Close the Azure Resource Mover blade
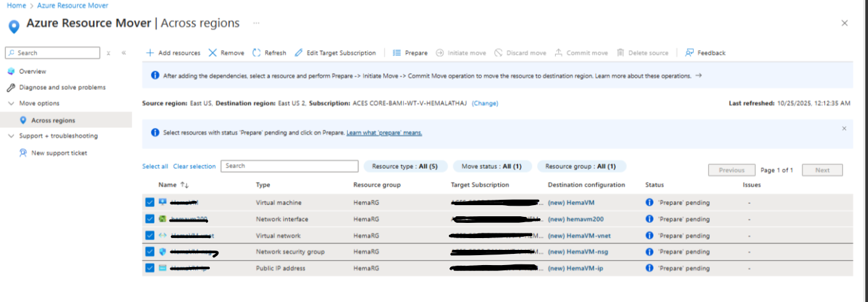The width and height of the screenshot is (868, 302). 844,23
